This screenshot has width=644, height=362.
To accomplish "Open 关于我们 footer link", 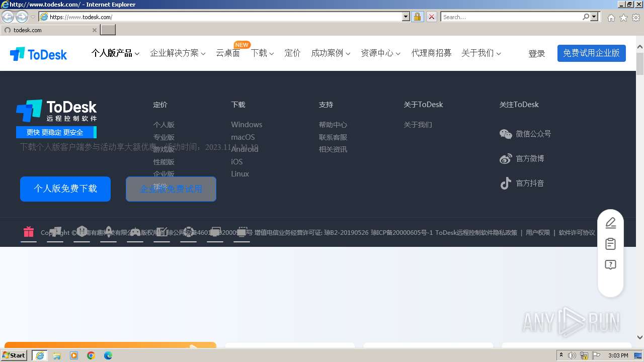I will click(x=418, y=125).
